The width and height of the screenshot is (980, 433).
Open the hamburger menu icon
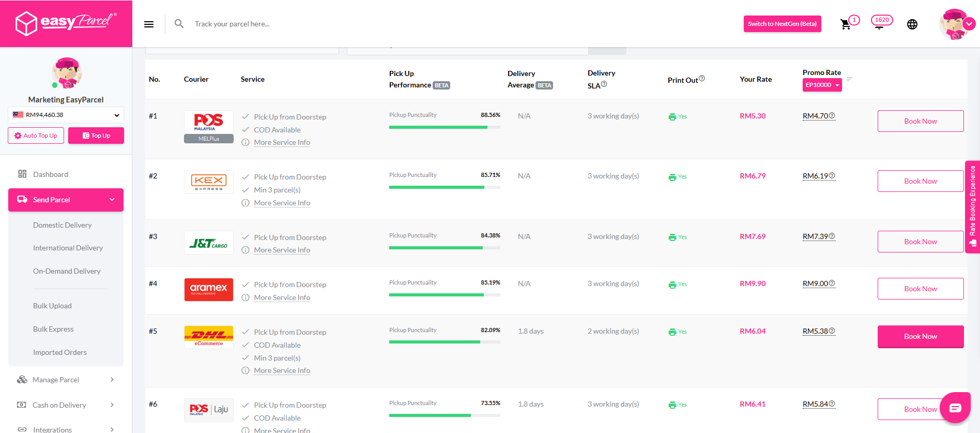pyautogui.click(x=149, y=24)
